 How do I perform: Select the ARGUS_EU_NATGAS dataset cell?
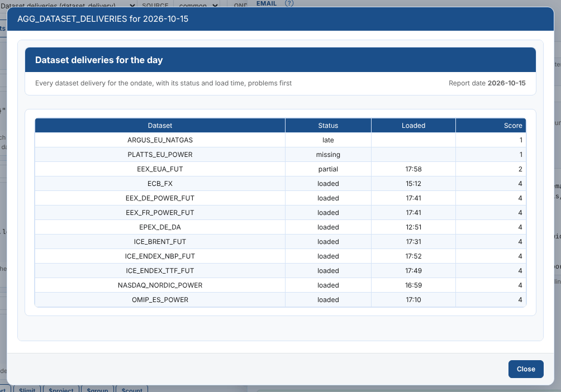160,140
